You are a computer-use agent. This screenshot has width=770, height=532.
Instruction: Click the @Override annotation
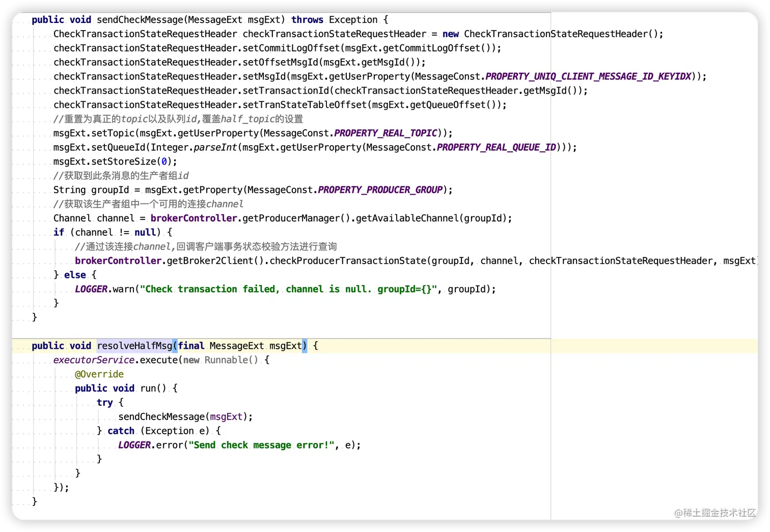99,375
